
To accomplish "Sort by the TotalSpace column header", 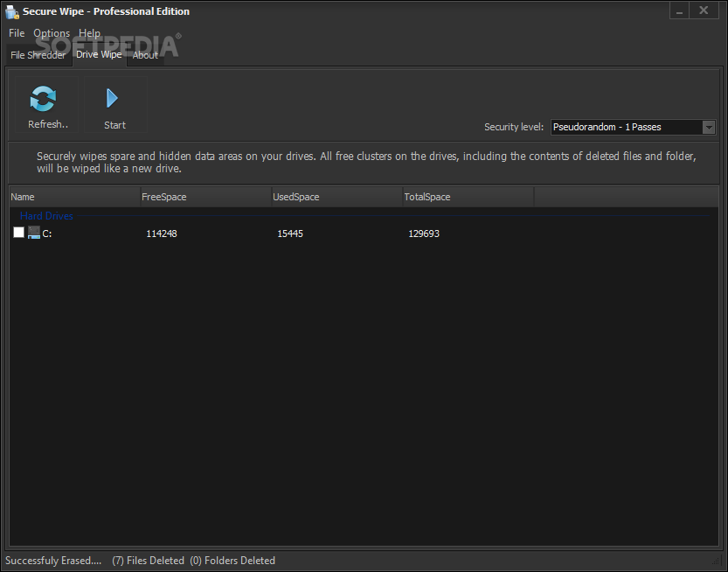I will (x=468, y=197).
